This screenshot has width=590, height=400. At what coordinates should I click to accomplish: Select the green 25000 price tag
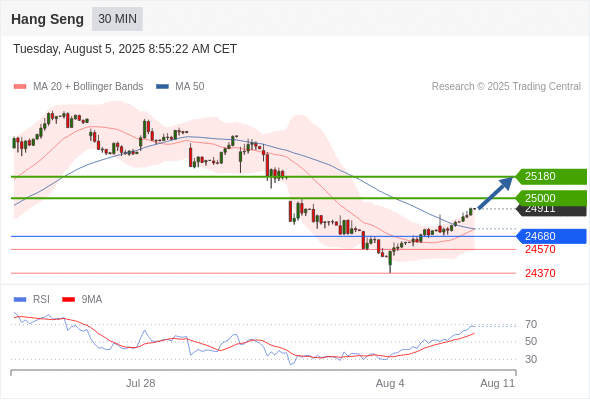[x=550, y=198]
